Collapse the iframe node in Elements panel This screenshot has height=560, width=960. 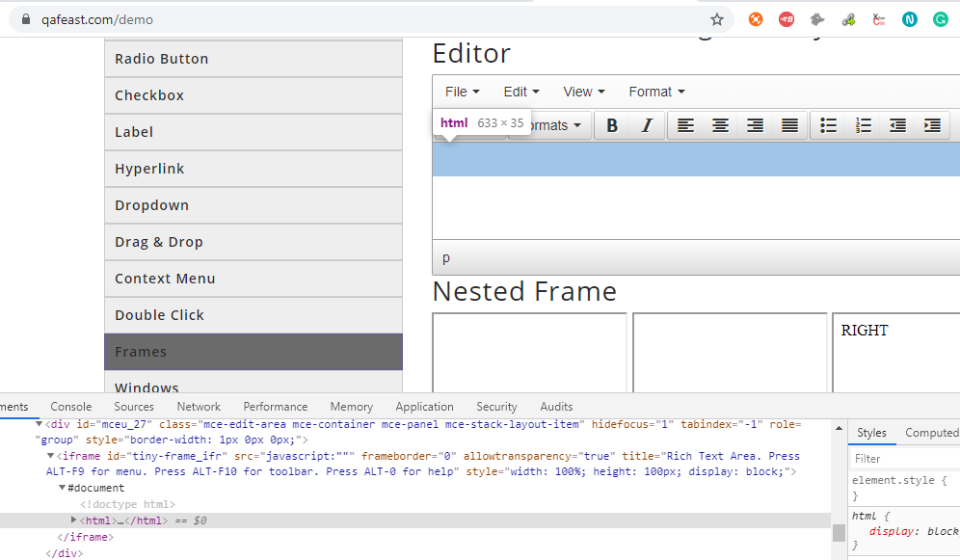49,455
